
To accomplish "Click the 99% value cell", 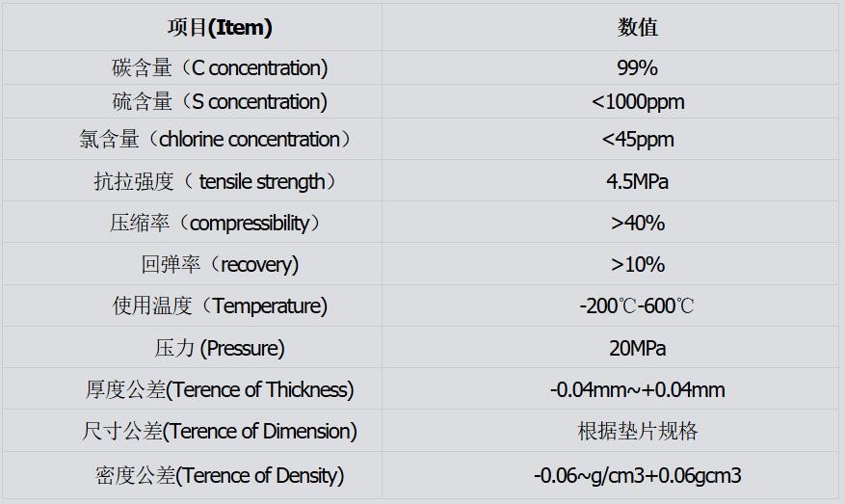I will coord(637,67).
